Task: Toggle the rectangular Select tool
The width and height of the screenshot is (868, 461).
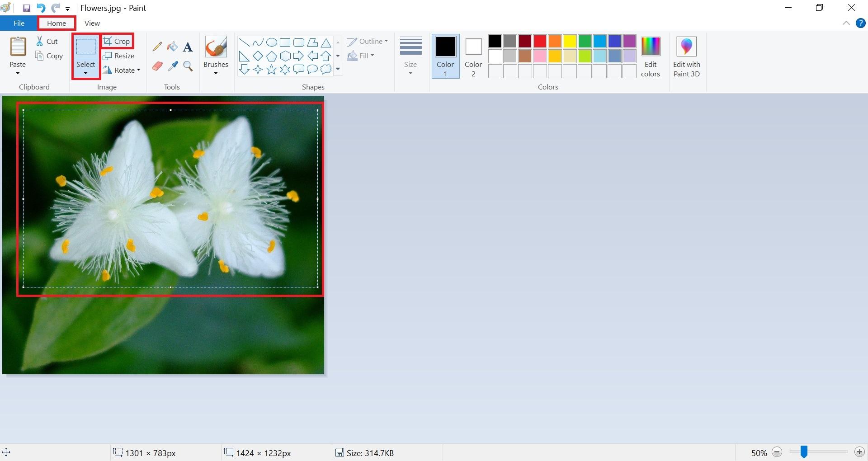Action: pyautogui.click(x=85, y=47)
